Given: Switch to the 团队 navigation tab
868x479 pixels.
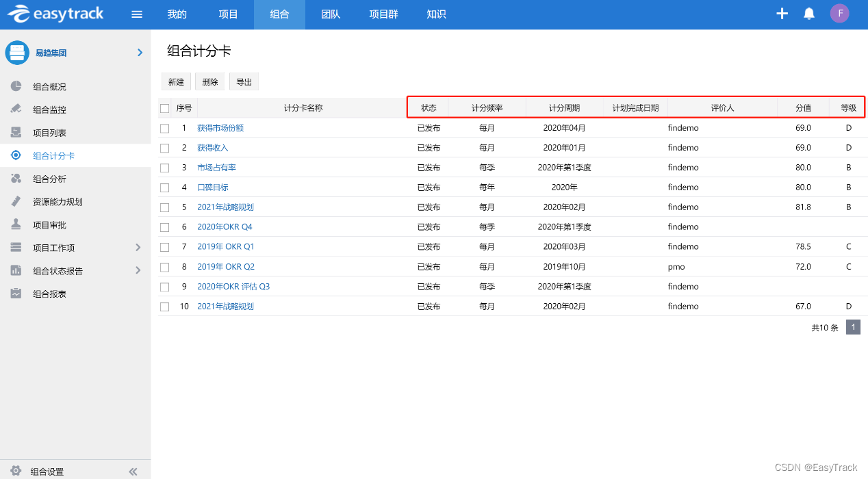Looking at the screenshot, I should coord(331,14).
